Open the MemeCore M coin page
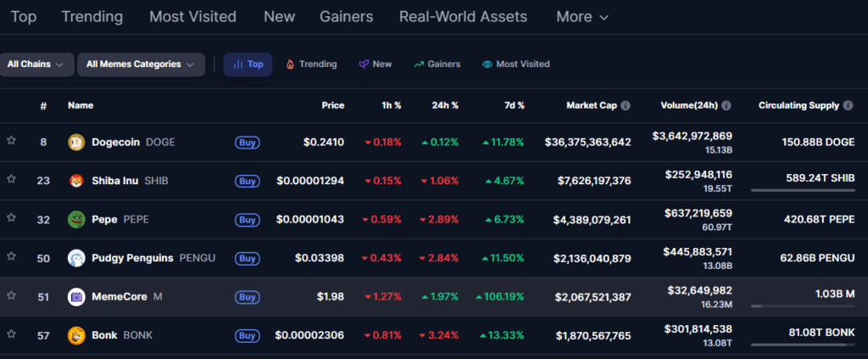Image resolution: width=868 pixels, height=359 pixels. (127, 297)
